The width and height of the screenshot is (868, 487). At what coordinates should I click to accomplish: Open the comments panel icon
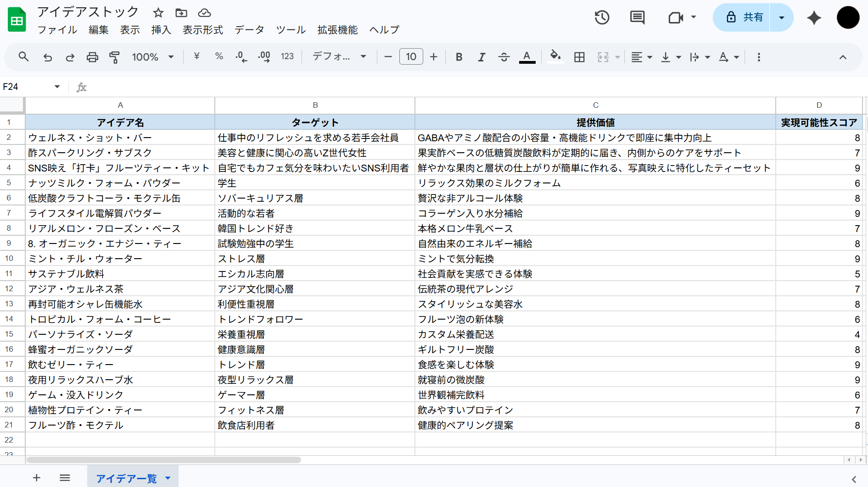tap(637, 17)
